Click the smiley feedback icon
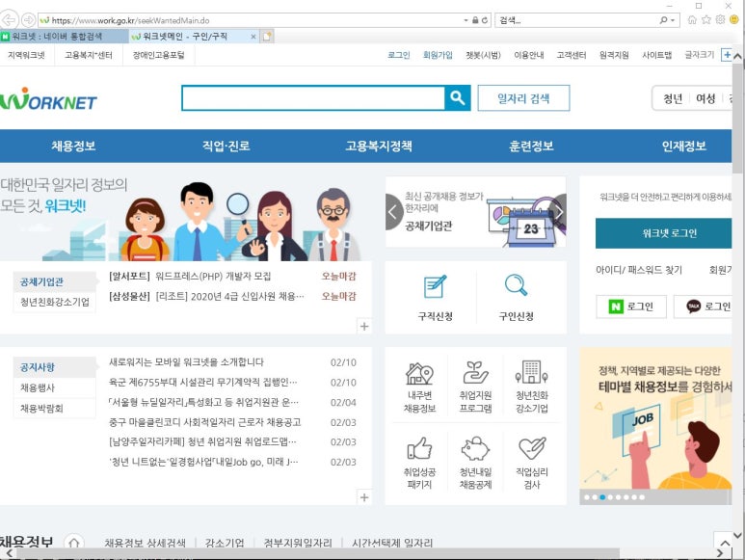Image resolution: width=745 pixels, height=560 pixels. tap(734, 20)
